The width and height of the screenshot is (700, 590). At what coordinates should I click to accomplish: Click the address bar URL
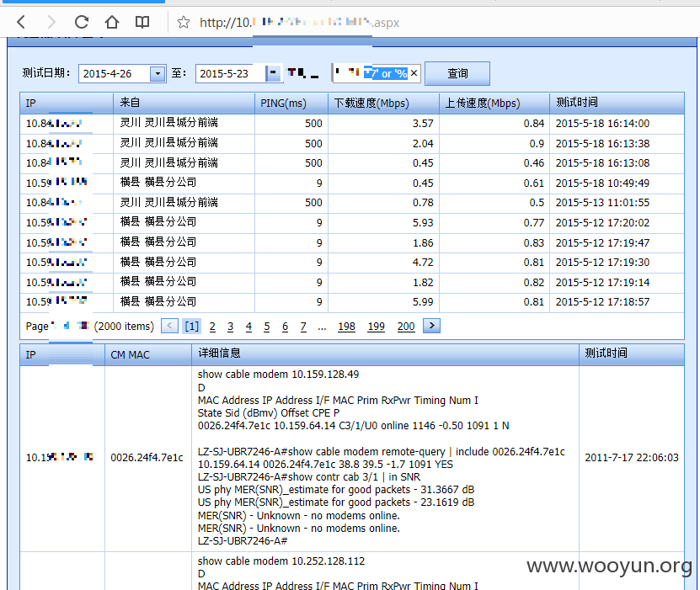[299, 22]
